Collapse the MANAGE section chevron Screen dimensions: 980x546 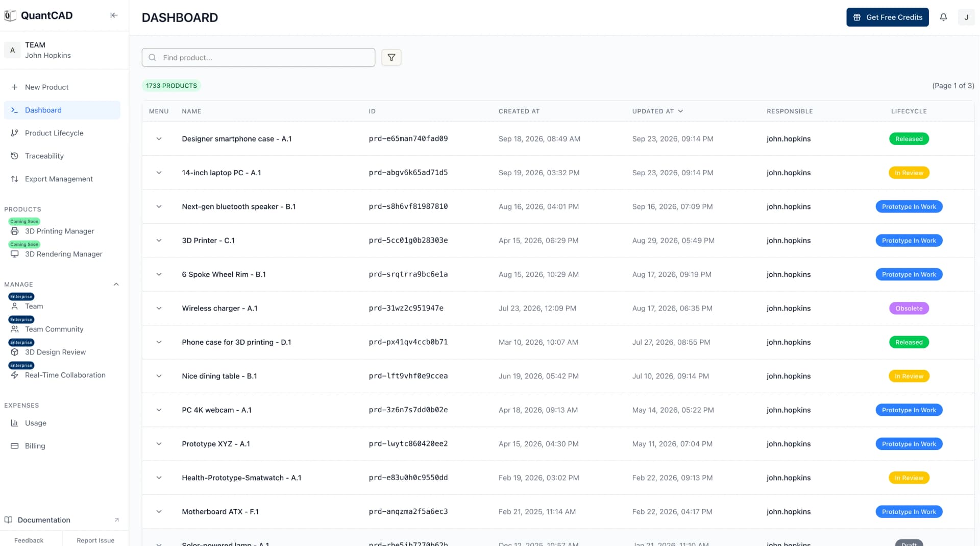click(x=116, y=284)
